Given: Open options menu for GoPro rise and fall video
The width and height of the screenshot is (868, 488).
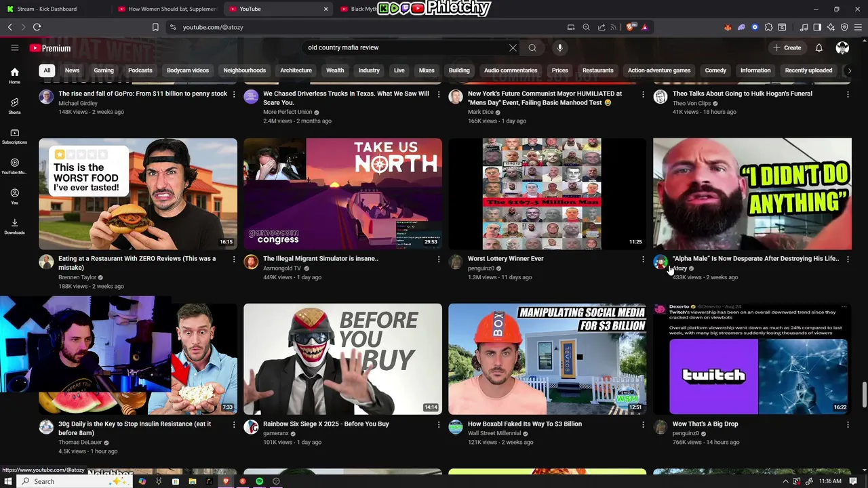Looking at the screenshot, I should coord(234,94).
